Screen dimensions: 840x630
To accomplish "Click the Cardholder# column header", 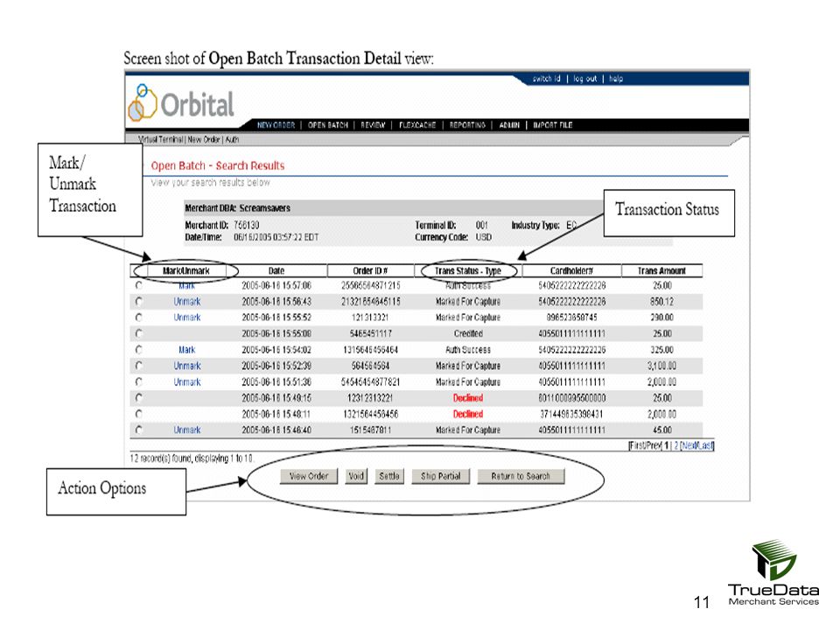I will (x=571, y=271).
